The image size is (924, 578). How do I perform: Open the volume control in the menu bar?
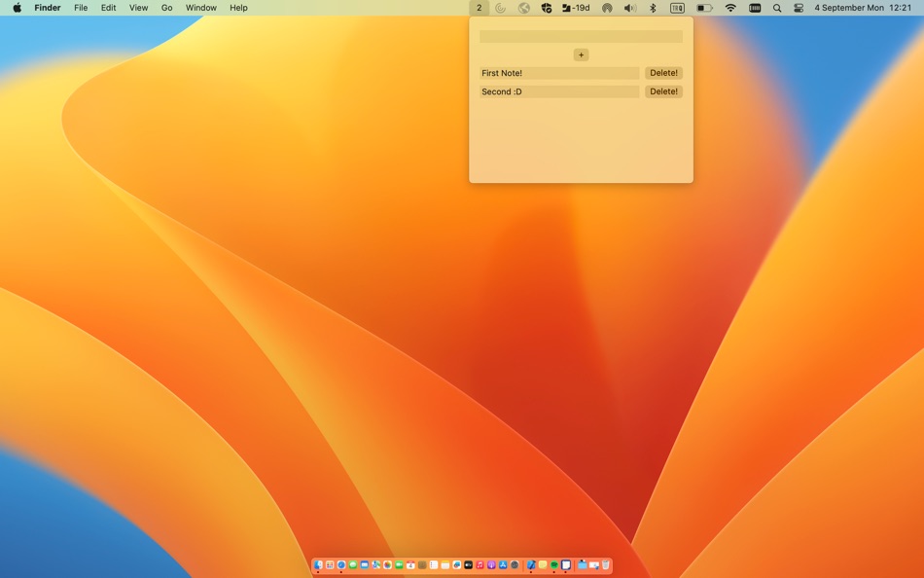point(628,8)
